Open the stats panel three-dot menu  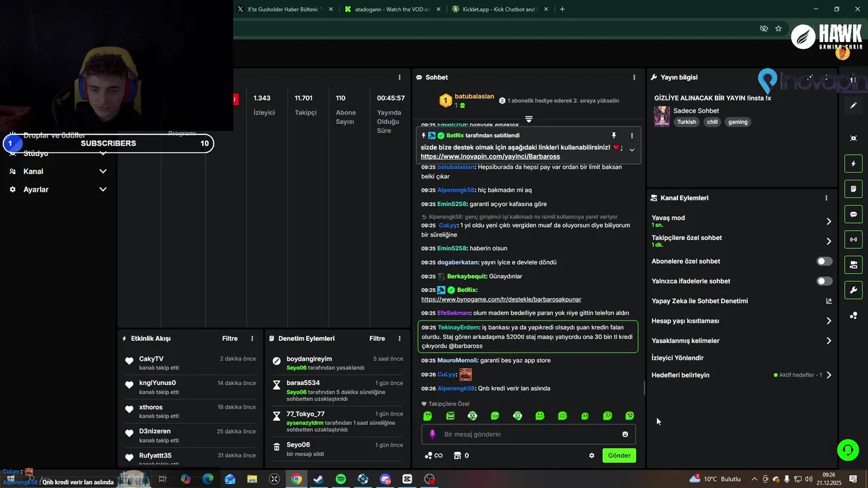click(399, 77)
